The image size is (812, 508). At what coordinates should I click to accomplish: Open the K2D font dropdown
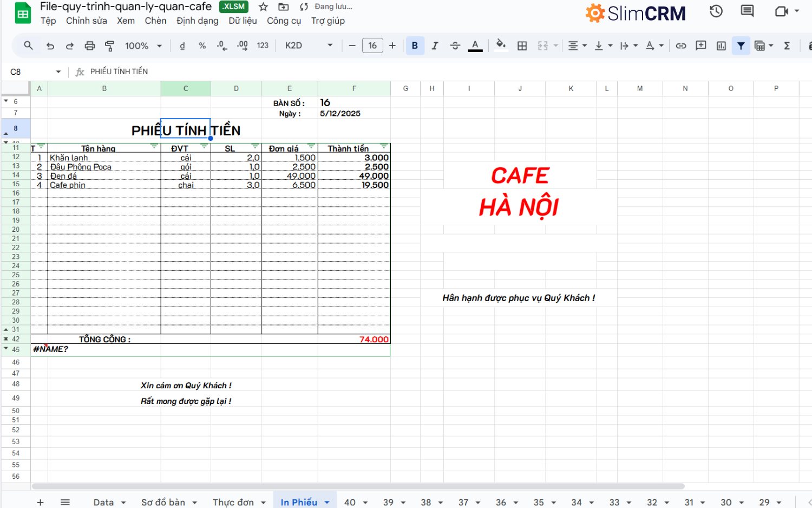point(309,46)
